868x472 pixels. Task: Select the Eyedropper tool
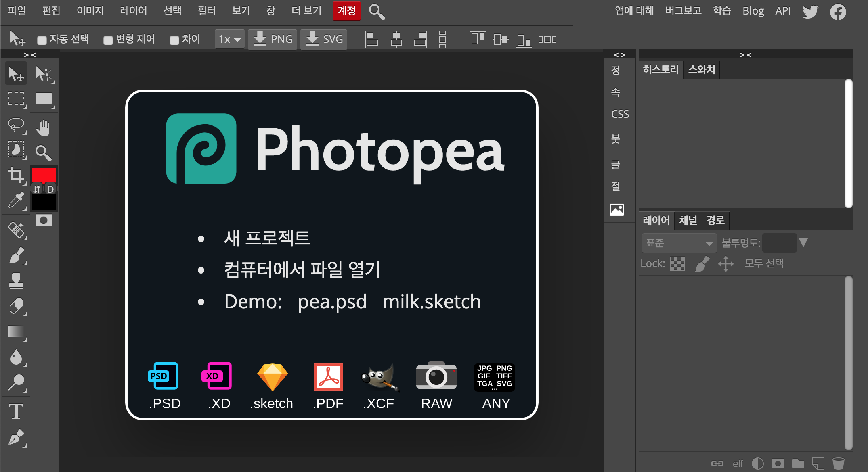pos(16,200)
